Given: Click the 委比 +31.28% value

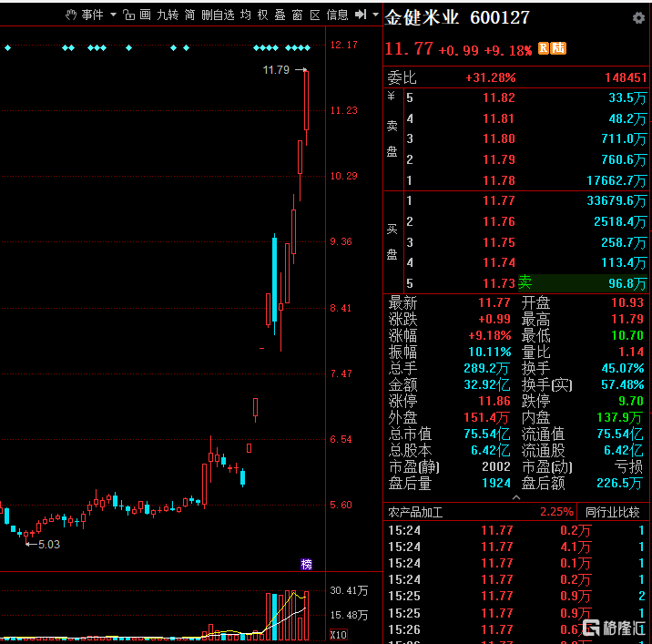Looking at the screenshot, I should 490,77.
